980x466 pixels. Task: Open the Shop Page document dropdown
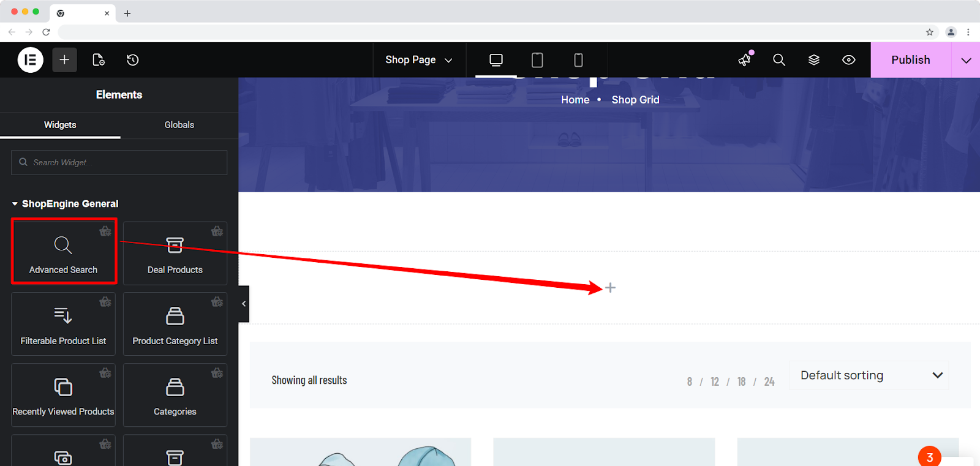click(419, 60)
